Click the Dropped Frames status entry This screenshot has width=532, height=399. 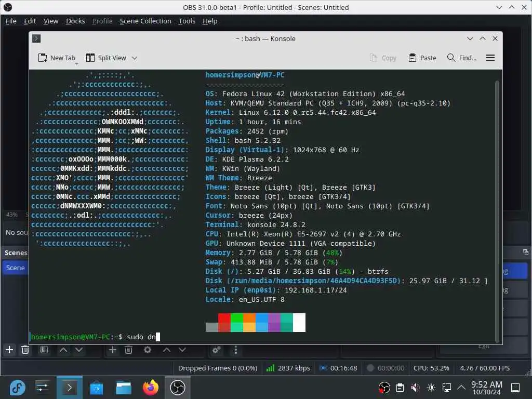(x=218, y=368)
